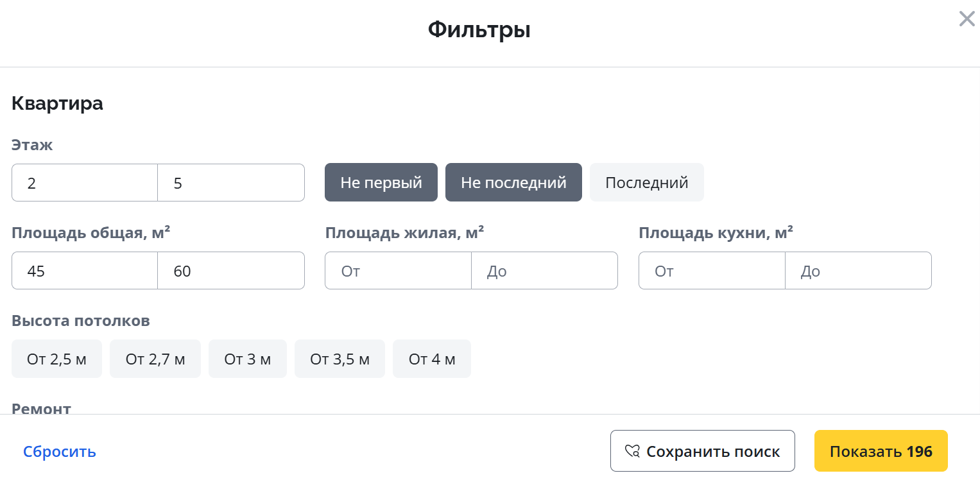Screen dimensions: 980x480
Task: Click the kitchen area До field
Action: point(858,271)
